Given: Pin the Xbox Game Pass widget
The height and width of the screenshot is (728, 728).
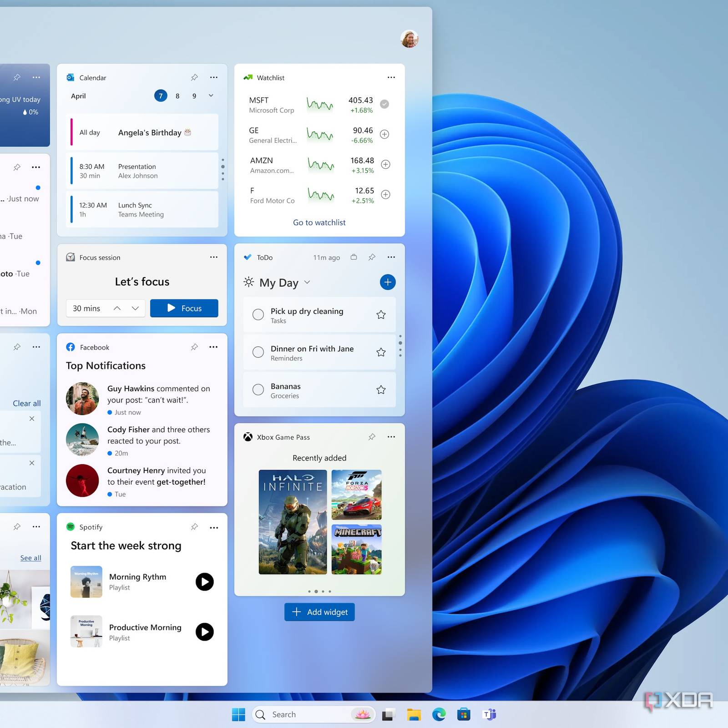Looking at the screenshot, I should (372, 437).
